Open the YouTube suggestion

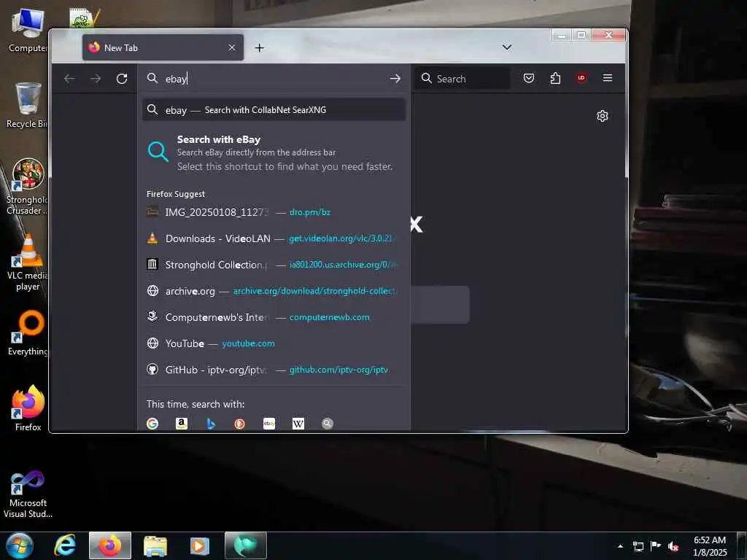tap(274, 343)
